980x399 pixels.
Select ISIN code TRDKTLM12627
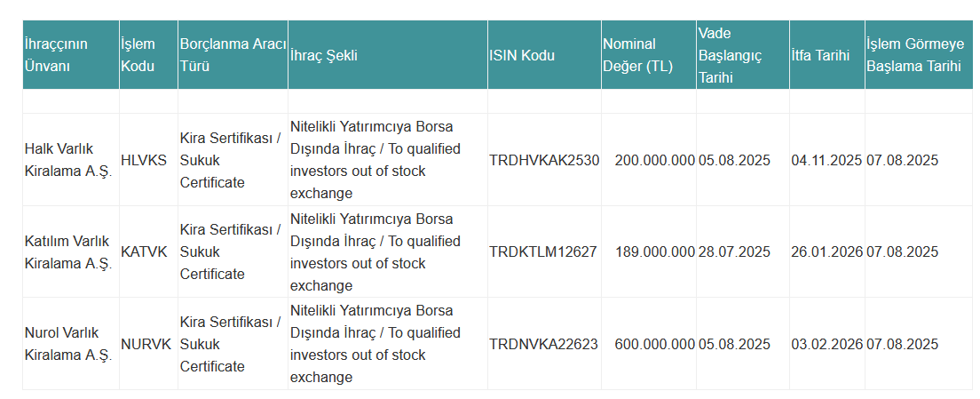[544, 252]
